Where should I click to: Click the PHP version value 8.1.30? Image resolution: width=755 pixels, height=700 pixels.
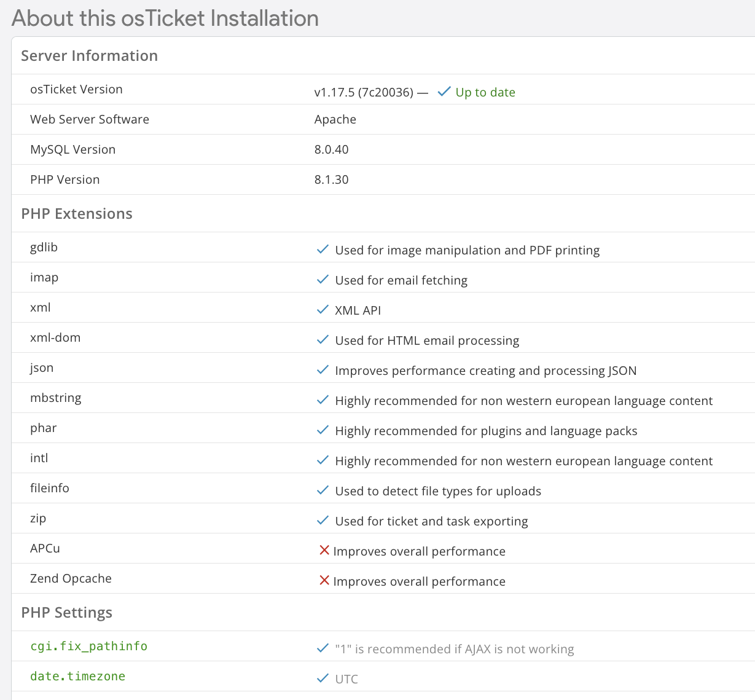point(332,179)
